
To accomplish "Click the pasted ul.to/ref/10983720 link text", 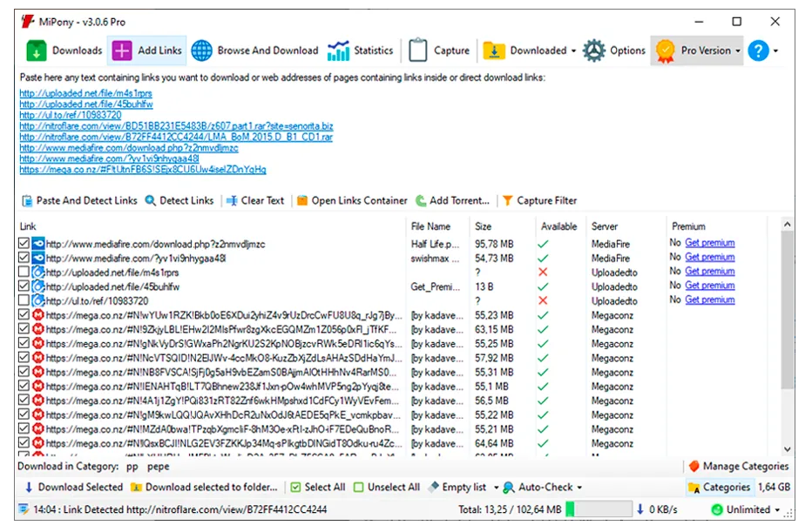I will (x=71, y=115).
